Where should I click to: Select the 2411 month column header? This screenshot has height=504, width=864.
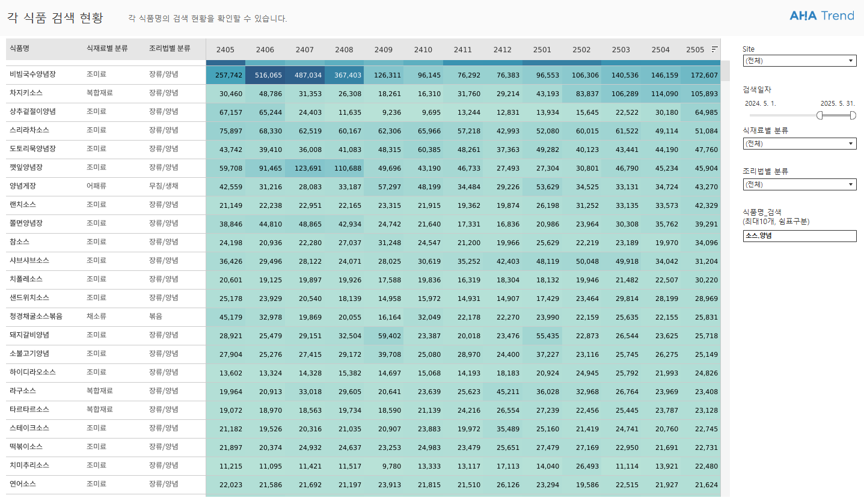pyautogui.click(x=463, y=50)
